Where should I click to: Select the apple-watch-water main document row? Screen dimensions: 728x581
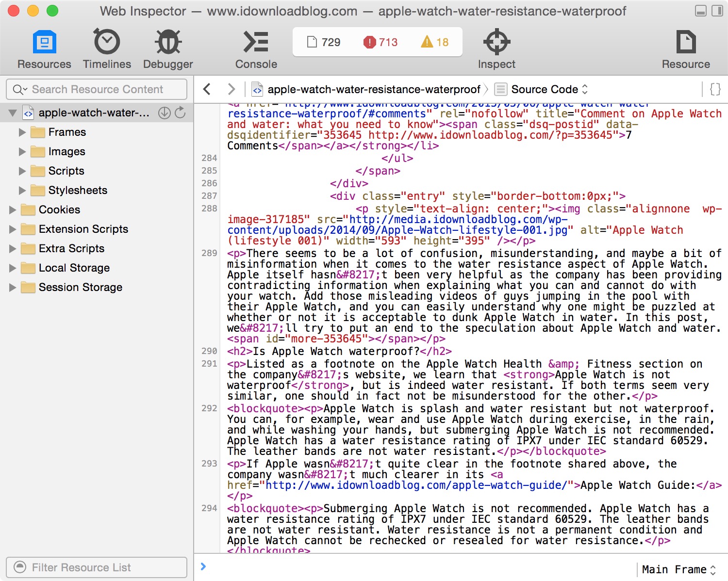97,113
